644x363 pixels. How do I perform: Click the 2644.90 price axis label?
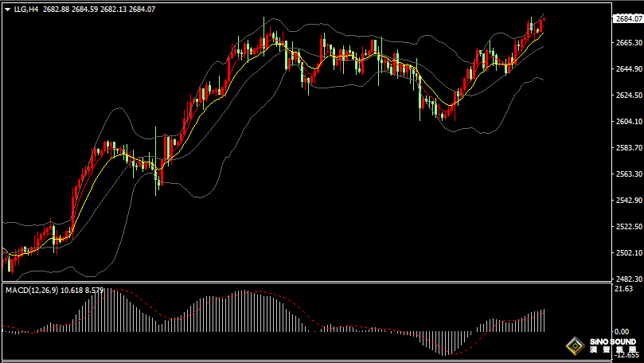(x=628, y=69)
